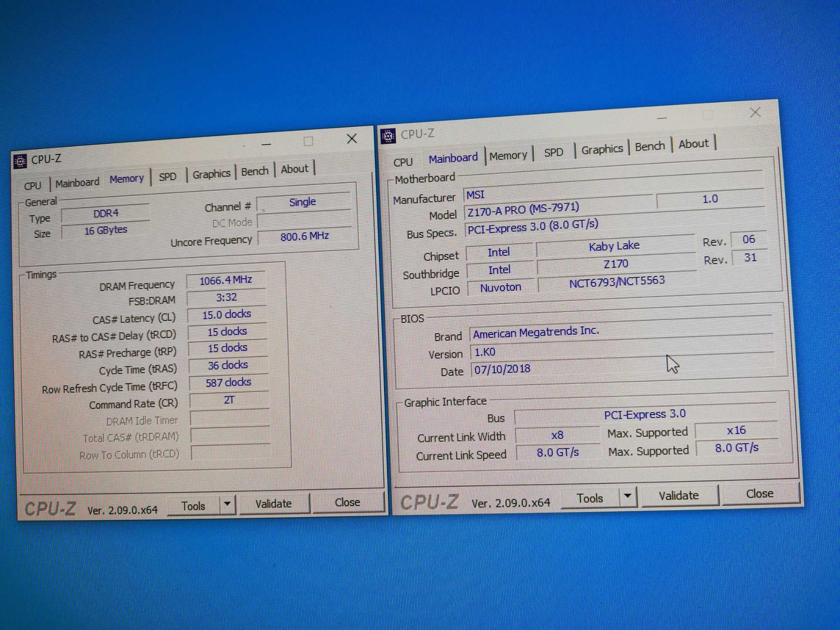The height and width of the screenshot is (630, 840).
Task: Expand the Tools dropdown arrow in the right CPU-Z window
Action: [x=627, y=496]
